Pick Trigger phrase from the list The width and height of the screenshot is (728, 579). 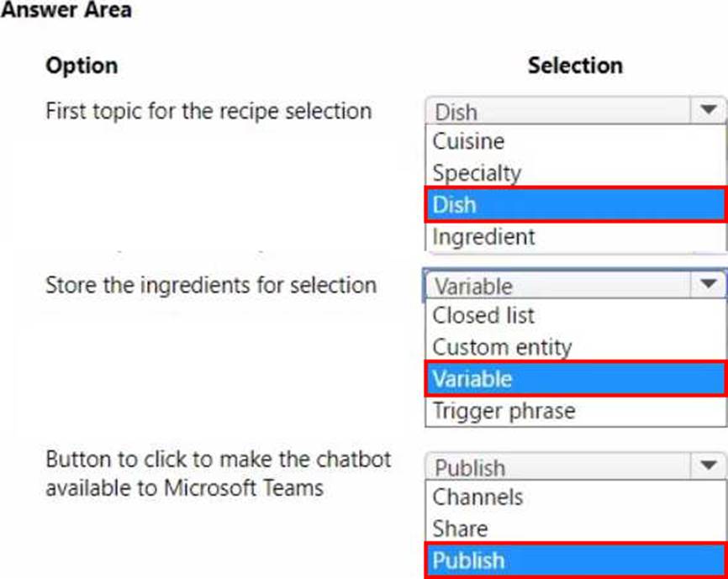click(504, 411)
